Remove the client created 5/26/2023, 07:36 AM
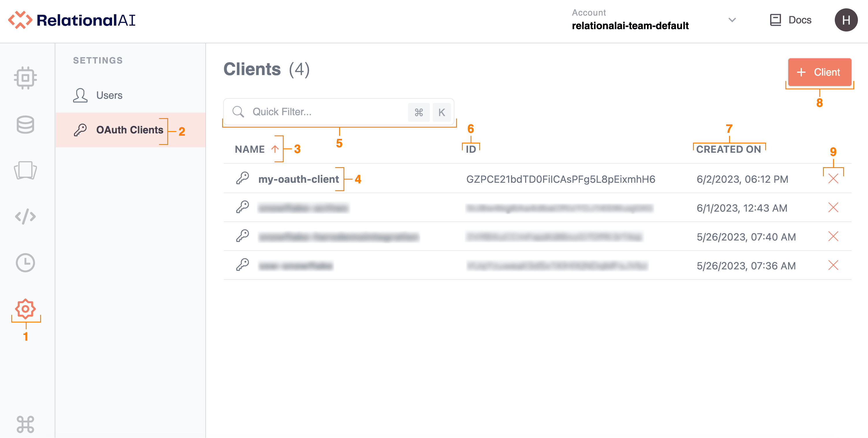 (x=833, y=266)
